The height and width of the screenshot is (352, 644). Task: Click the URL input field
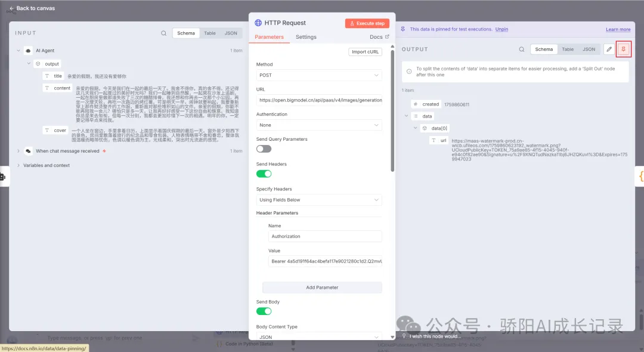pyautogui.click(x=318, y=100)
